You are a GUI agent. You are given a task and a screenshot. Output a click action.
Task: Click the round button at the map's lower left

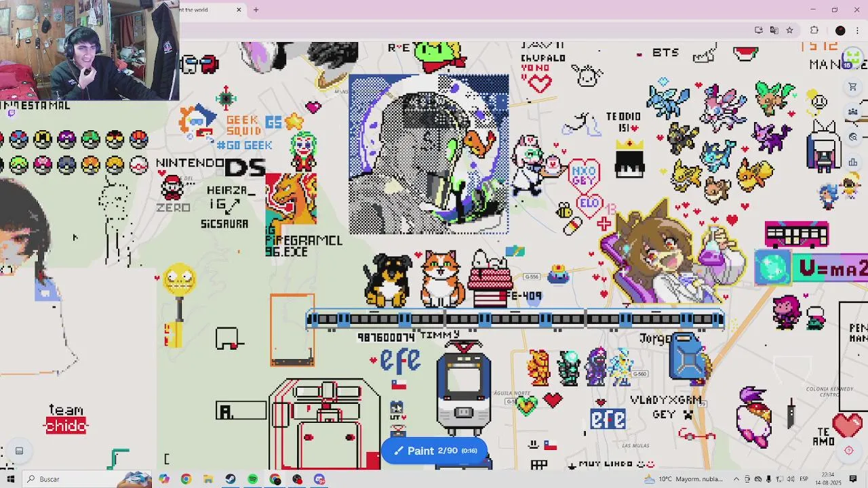point(19,451)
